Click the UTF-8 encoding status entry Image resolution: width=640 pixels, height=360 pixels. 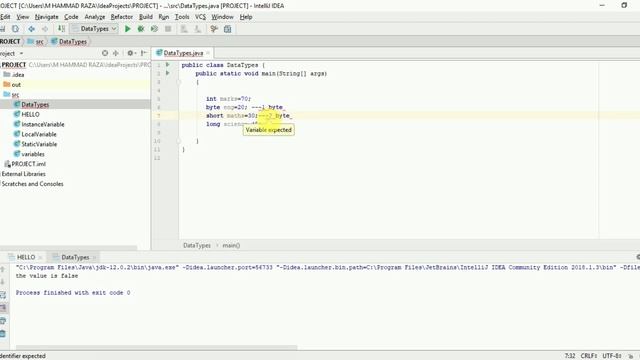[x=611, y=356]
